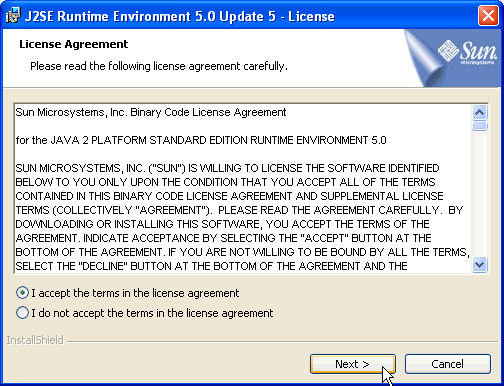This screenshot has width=504, height=386.
Task: Click the installer icon in the title bar
Action: (x=13, y=16)
